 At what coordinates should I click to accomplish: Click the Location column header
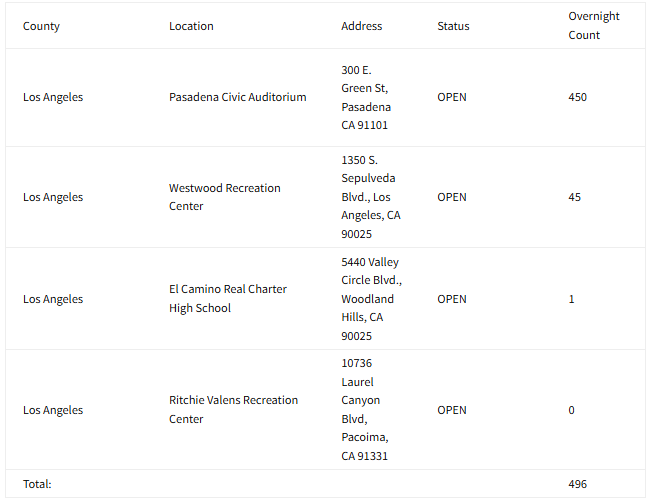pyautogui.click(x=191, y=26)
